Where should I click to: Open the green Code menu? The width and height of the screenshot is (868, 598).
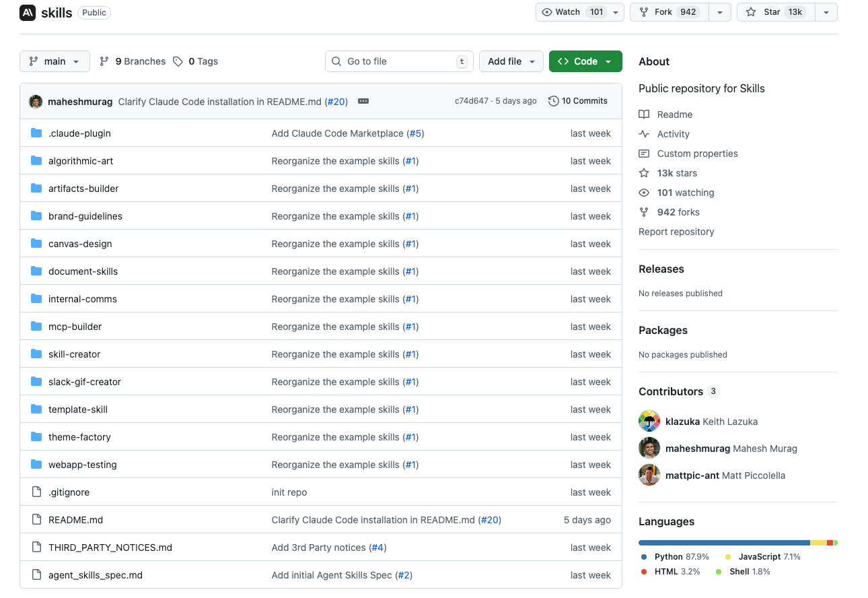(x=585, y=61)
